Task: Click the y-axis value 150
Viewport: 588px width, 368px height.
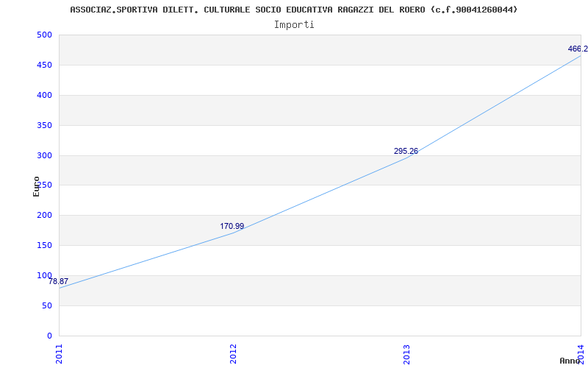Action: pyautogui.click(x=44, y=245)
